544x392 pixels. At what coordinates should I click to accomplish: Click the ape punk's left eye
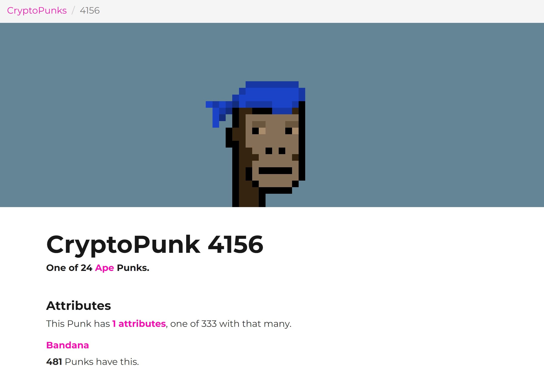259,131
